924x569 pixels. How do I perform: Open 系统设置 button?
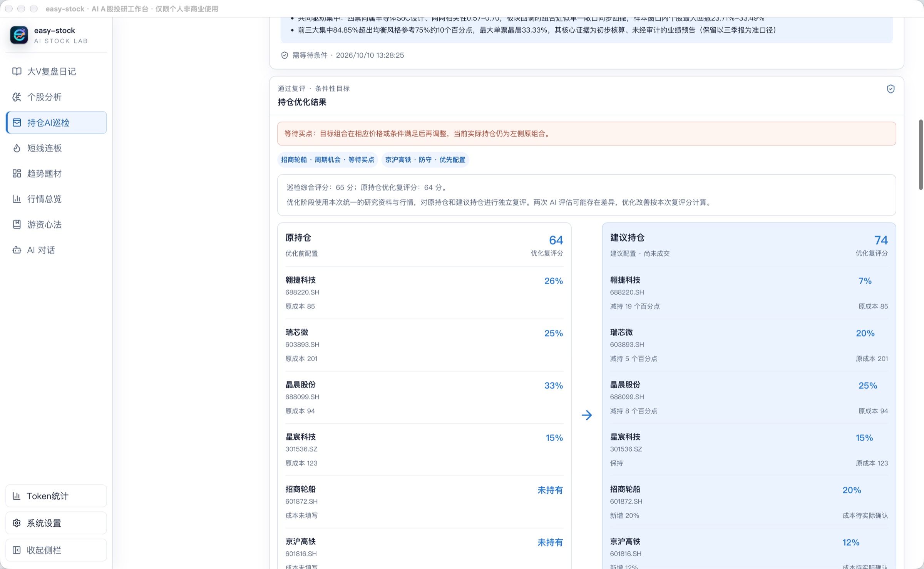click(x=56, y=523)
